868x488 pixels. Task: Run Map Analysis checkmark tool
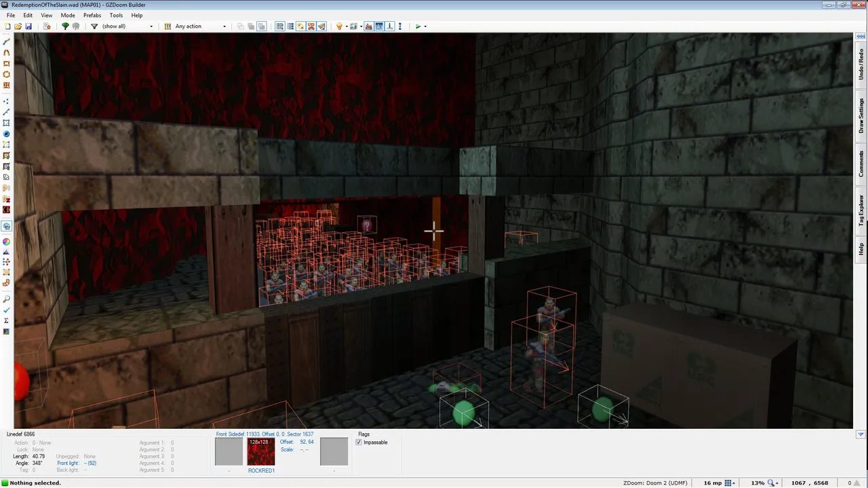7,310
